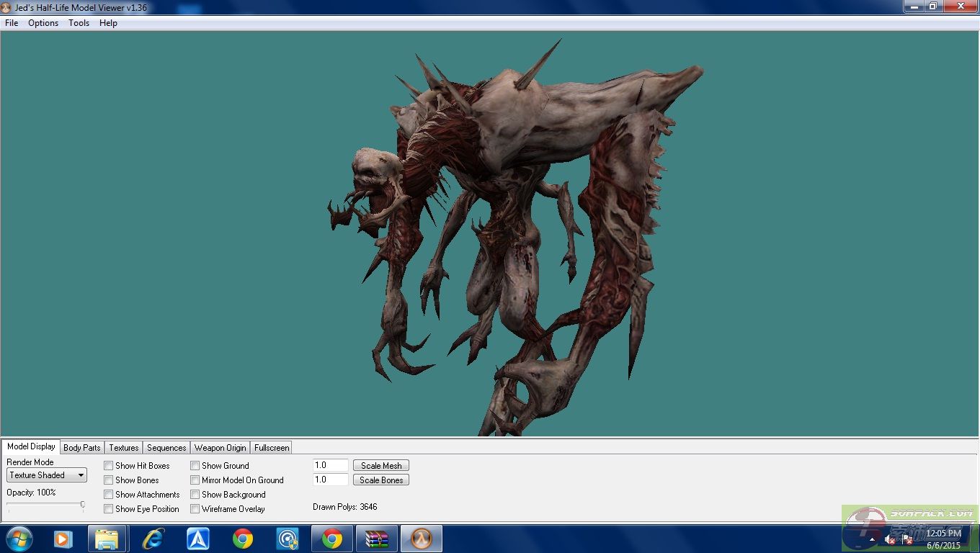Screen dimensions: 980x553
Task: Click the Opacity slider handle
Action: pyautogui.click(x=82, y=505)
